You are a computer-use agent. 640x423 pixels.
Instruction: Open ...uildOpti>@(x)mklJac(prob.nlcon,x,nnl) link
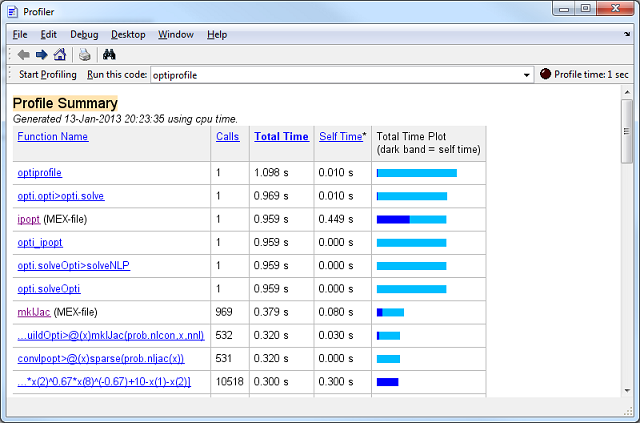[x=111, y=336]
